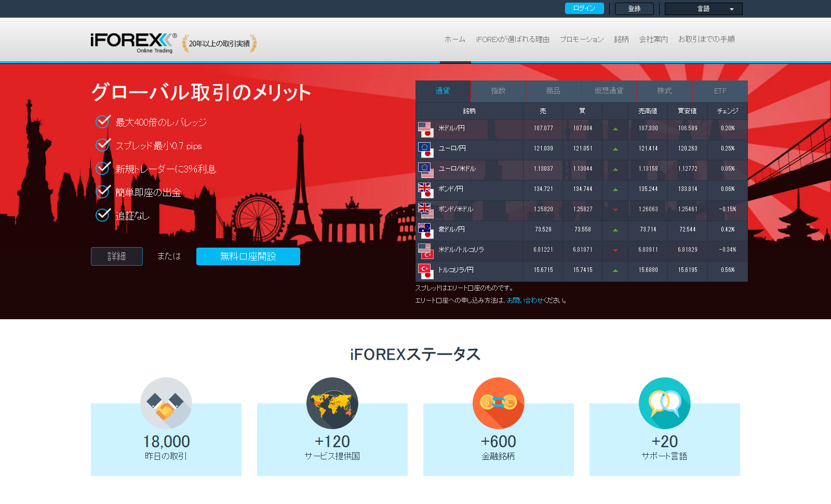The image size is (831, 504).
Task: Click the ログイン button
Action: click(x=584, y=8)
